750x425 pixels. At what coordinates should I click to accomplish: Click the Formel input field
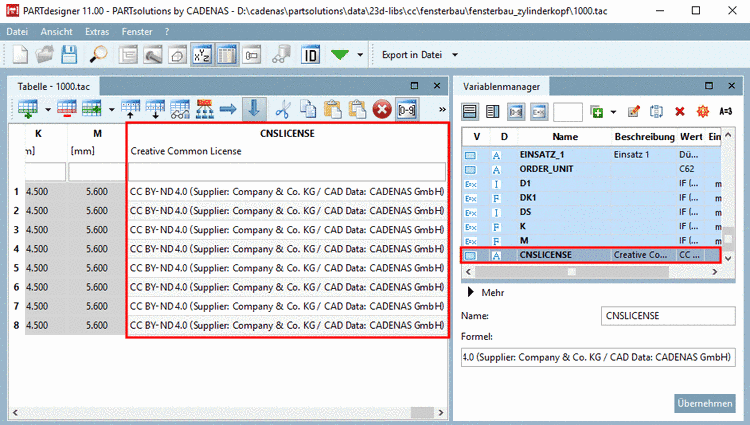click(598, 358)
